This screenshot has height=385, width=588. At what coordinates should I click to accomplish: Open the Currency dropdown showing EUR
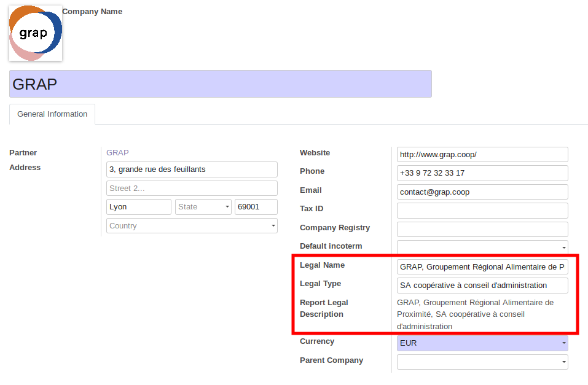pyautogui.click(x=482, y=343)
